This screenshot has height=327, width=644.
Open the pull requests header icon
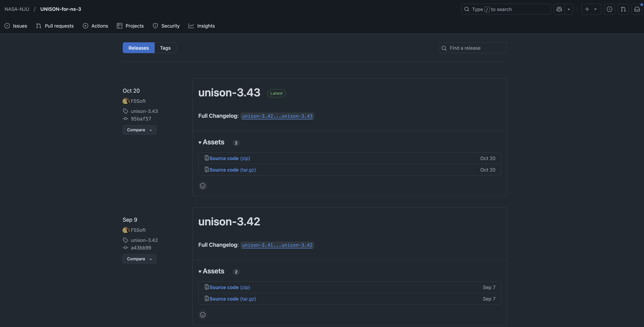coord(623,9)
